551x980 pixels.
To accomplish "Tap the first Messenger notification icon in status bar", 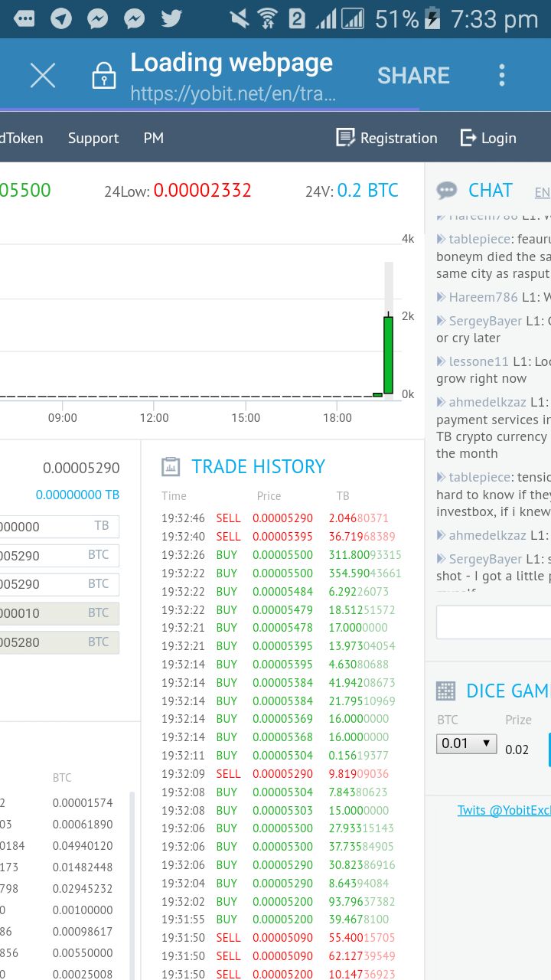I will (x=98, y=18).
